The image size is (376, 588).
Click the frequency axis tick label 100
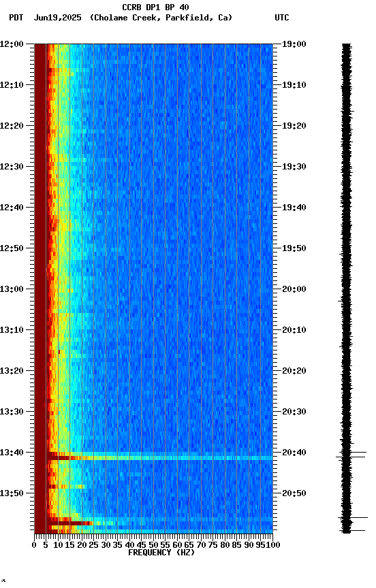[x=273, y=545]
